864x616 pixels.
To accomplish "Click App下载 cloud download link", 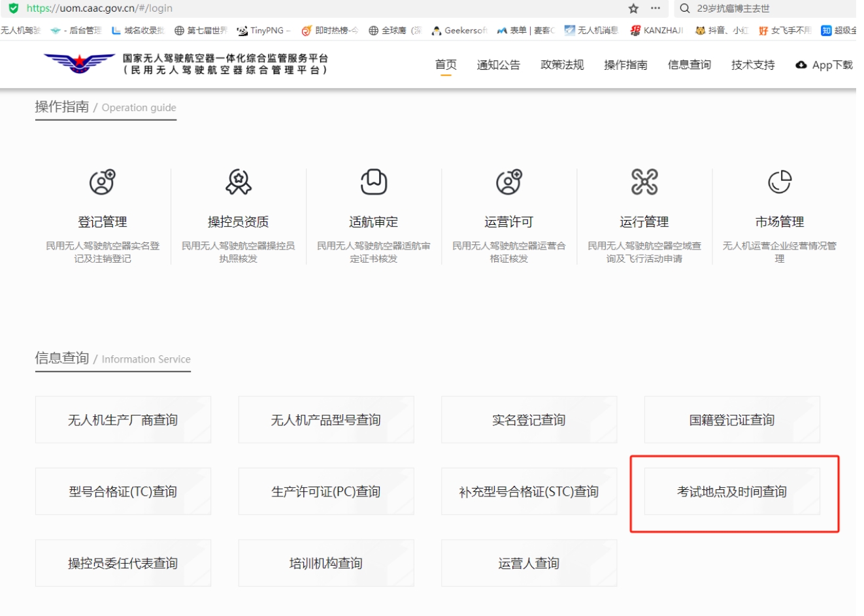I will [x=824, y=65].
